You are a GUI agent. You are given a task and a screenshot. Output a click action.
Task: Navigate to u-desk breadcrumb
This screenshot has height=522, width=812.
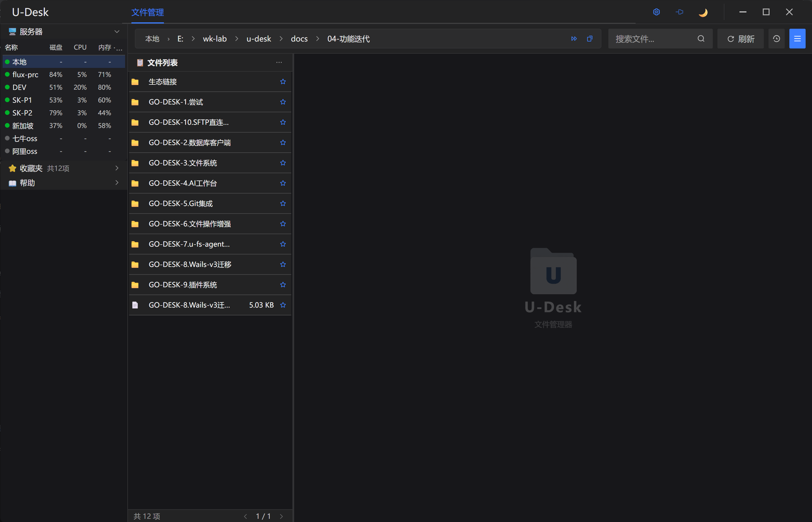(x=258, y=39)
